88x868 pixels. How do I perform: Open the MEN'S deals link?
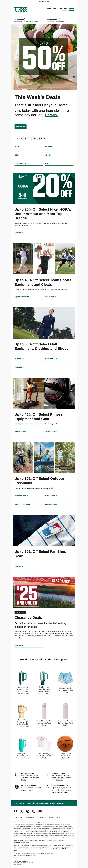pyautogui.click(x=17, y=147)
